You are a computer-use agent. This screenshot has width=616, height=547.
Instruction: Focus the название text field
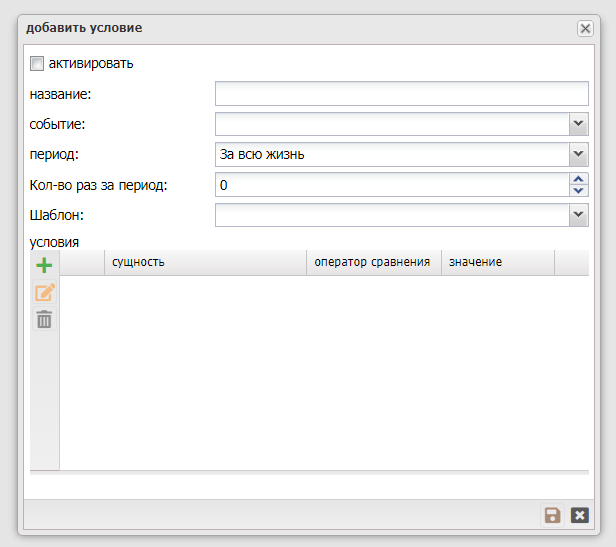click(401, 94)
